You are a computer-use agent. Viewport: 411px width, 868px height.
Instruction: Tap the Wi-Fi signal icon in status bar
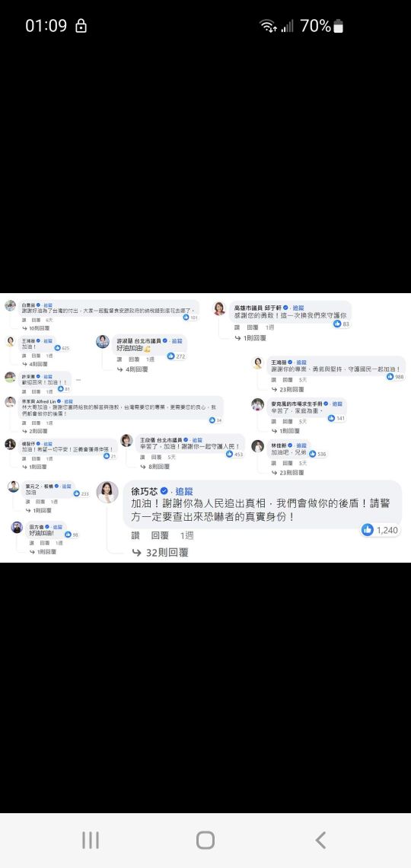(268, 26)
